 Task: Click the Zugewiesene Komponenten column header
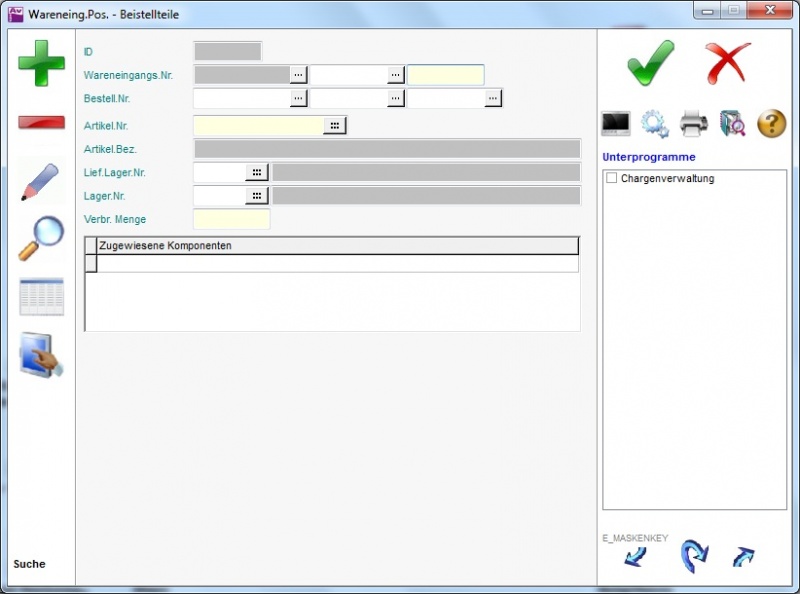click(337, 246)
